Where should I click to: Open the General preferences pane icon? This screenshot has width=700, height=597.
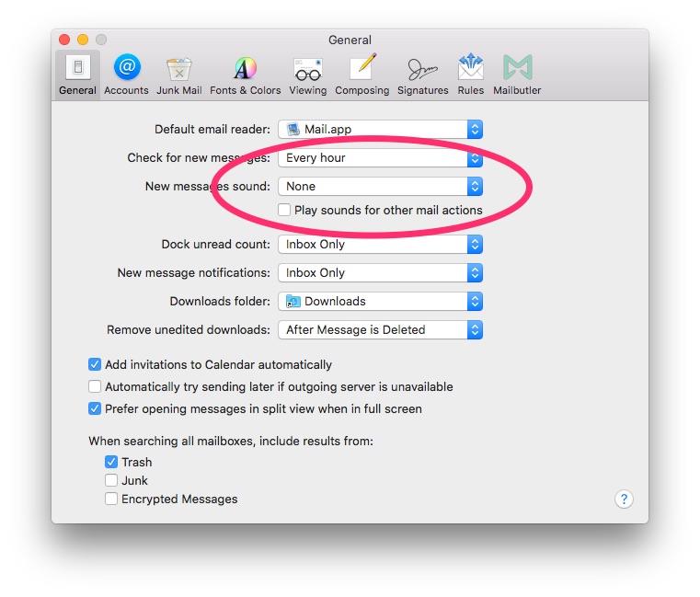click(x=77, y=75)
